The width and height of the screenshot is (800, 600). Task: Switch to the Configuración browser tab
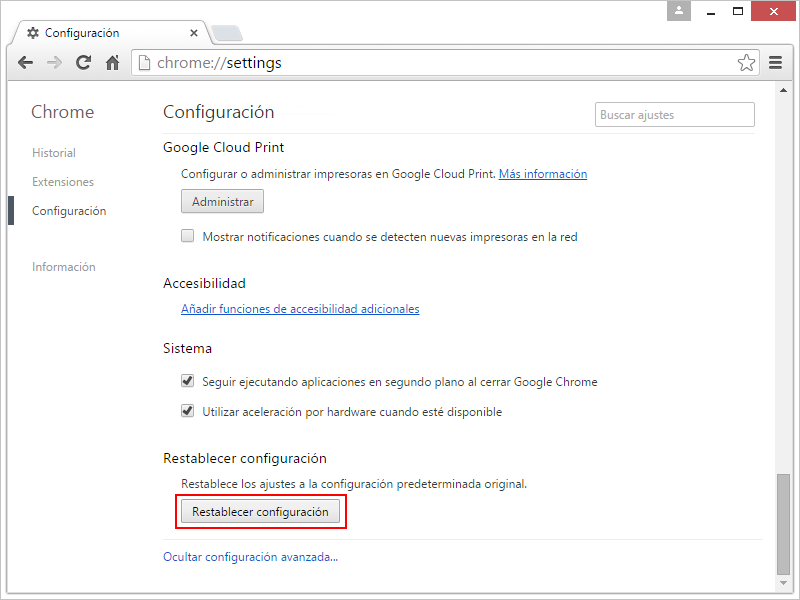[110, 32]
